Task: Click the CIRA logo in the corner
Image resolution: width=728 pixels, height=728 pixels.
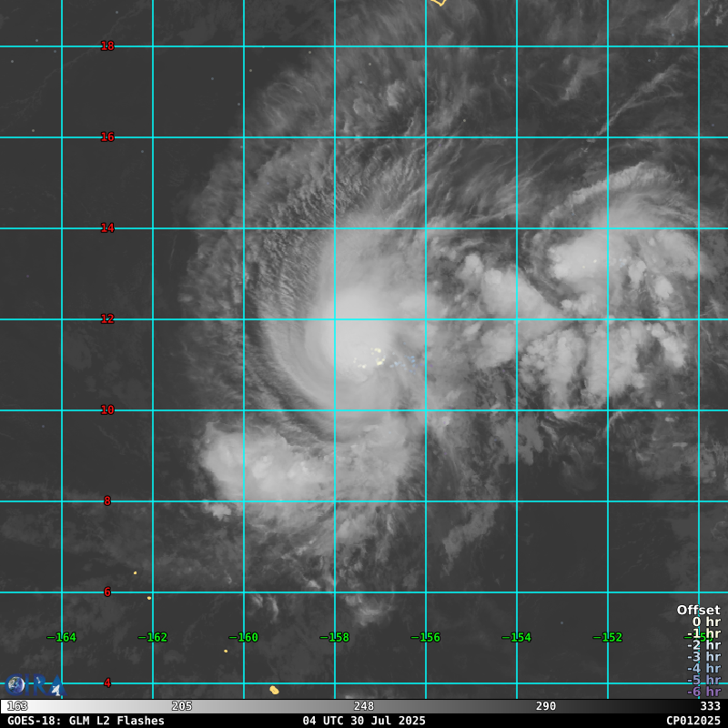Action: tap(33, 686)
